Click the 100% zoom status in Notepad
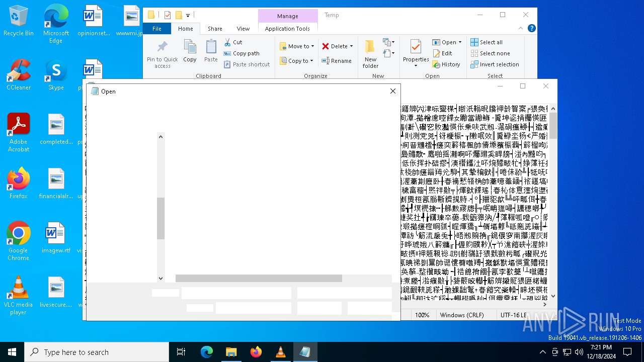644x362 pixels. [422, 315]
